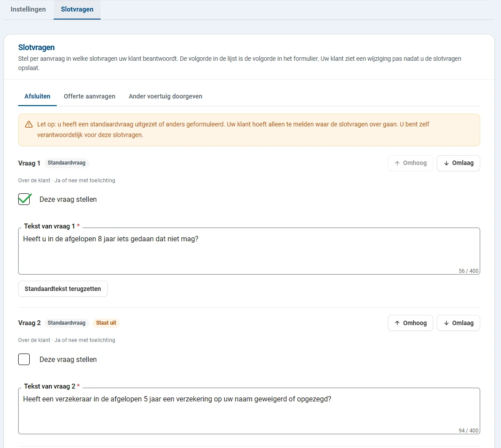This screenshot has width=501, height=448.
Task: Click the 'Staat uit' badge on Vraag 2
Action: click(x=106, y=323)
